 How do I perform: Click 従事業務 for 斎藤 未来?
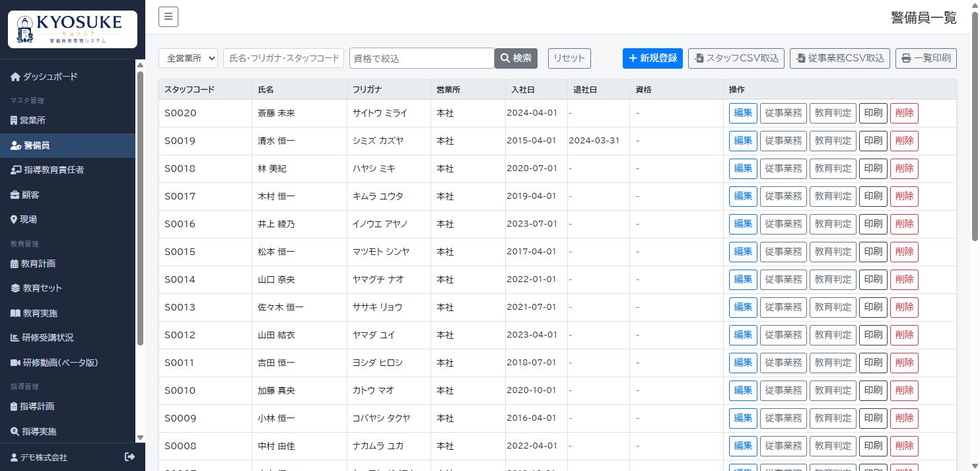pyautogui.click(x=783, y=113)
